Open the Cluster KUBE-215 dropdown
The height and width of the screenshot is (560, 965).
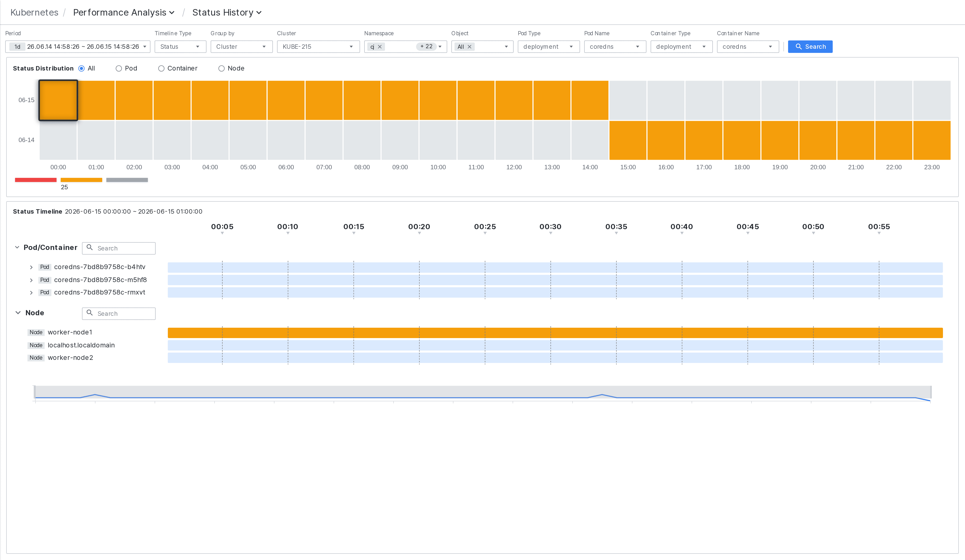coord(318,47)
